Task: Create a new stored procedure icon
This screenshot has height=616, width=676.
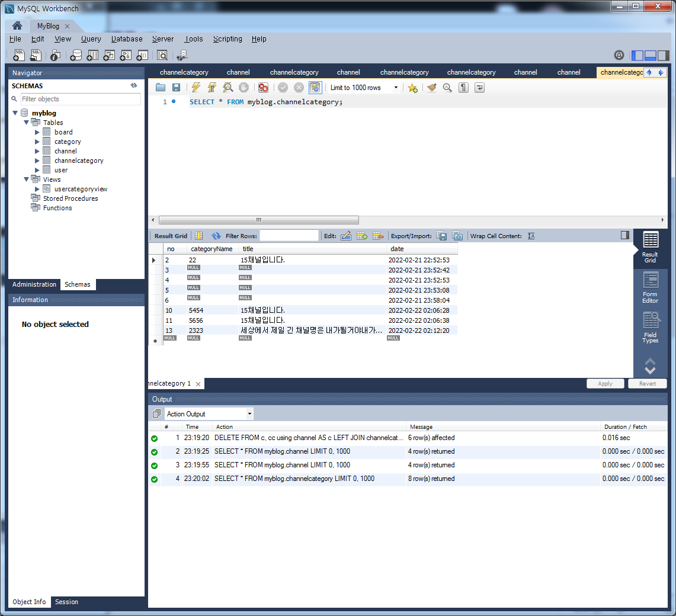Action: click(x=126, y=55)
